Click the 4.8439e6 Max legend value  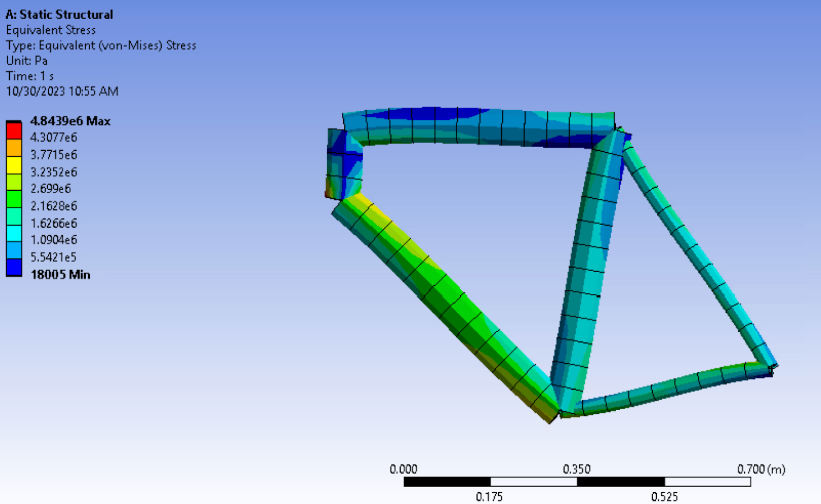pos(70,121)
